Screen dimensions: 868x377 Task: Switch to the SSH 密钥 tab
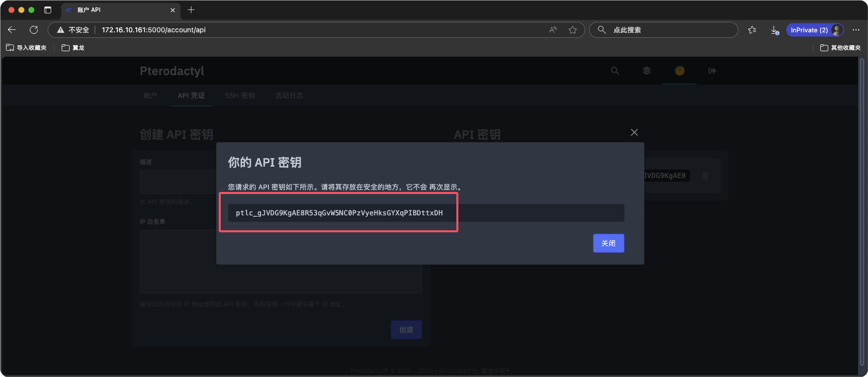[x=240, y=95]
